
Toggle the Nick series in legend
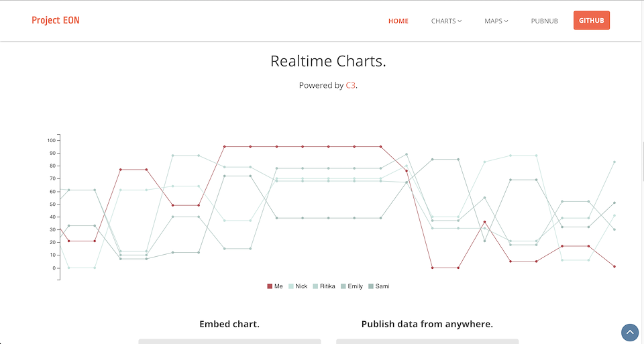click(x=301, y=286)
